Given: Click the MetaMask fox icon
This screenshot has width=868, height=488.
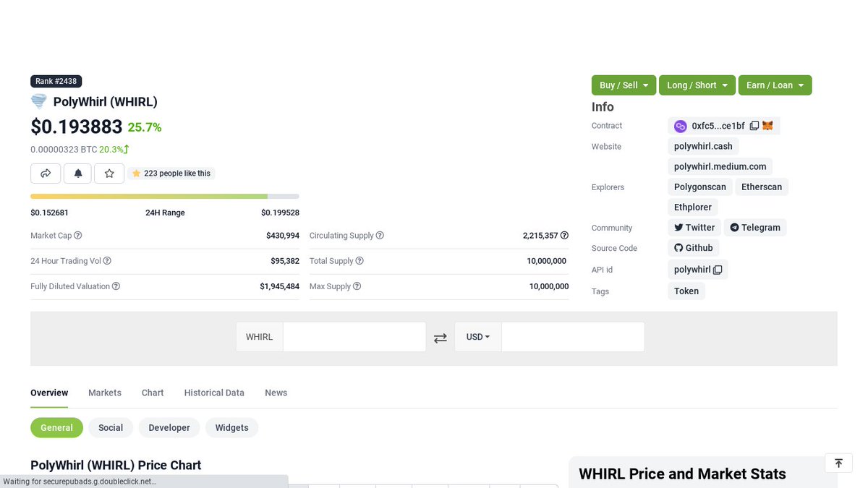Looking at the screenshot, I should click(767, 126).
